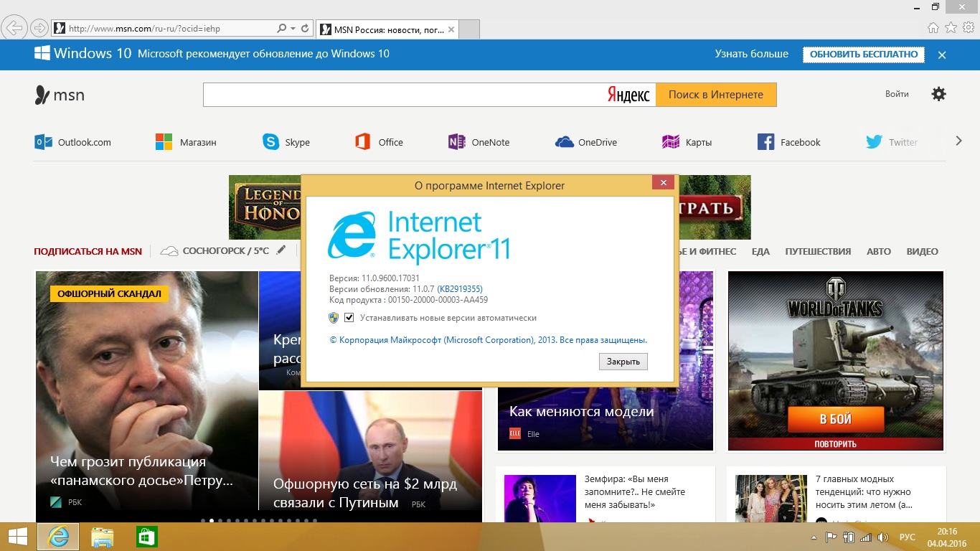
Task: Refresh the page with the reload icon
Action: (305, 29)
